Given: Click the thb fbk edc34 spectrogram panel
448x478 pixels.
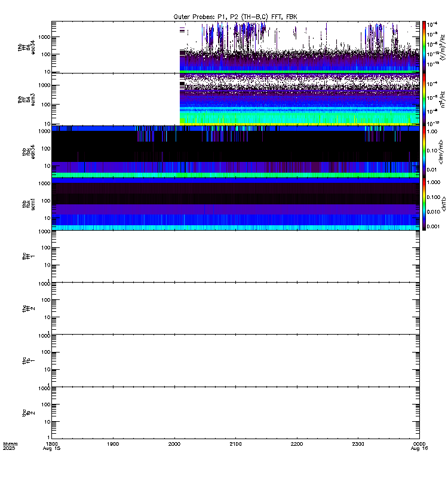Looking at the screenshot, I should [235, 152].
